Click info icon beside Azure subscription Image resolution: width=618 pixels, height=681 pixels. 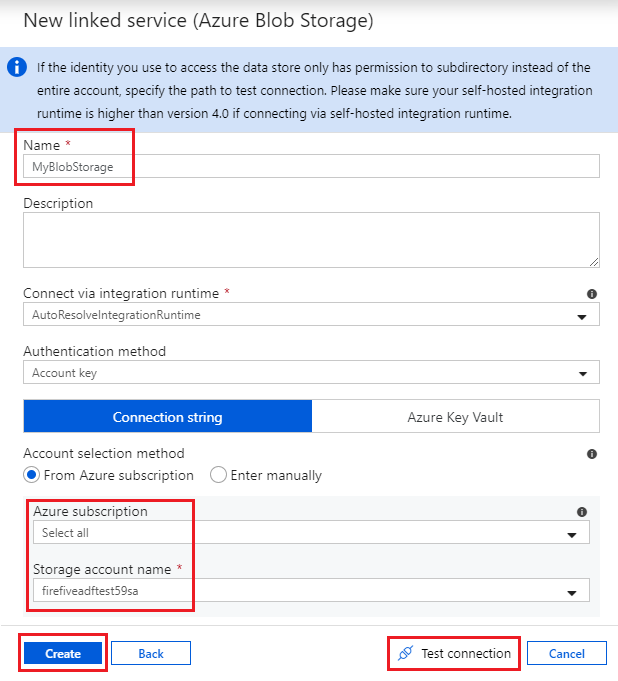click(582, 512)
